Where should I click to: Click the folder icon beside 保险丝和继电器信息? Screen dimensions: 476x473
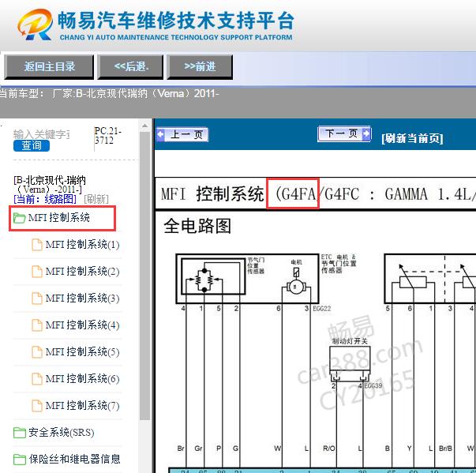pyautogui.click(x=20, y=460)
